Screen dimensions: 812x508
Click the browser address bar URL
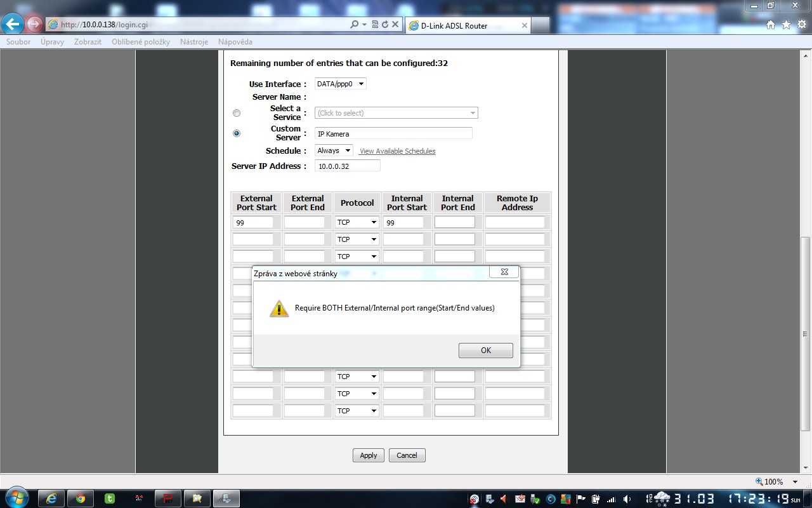104,25
